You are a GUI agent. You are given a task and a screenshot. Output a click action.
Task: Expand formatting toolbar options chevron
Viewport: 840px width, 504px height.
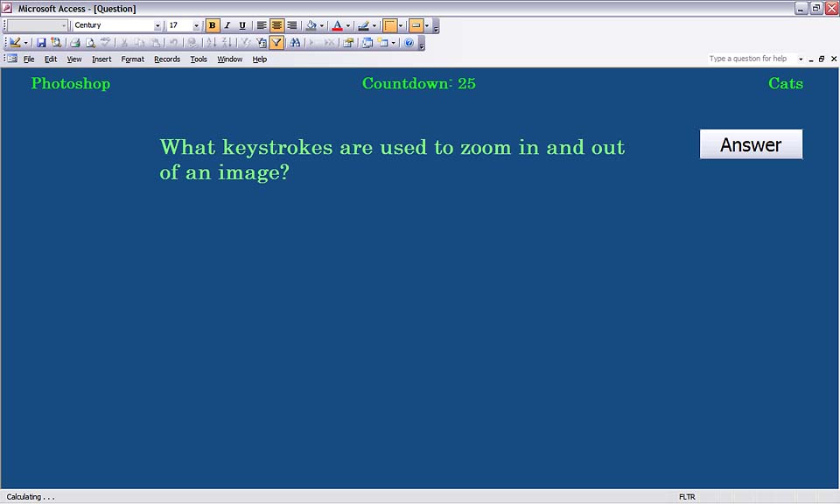click(436, 26)
